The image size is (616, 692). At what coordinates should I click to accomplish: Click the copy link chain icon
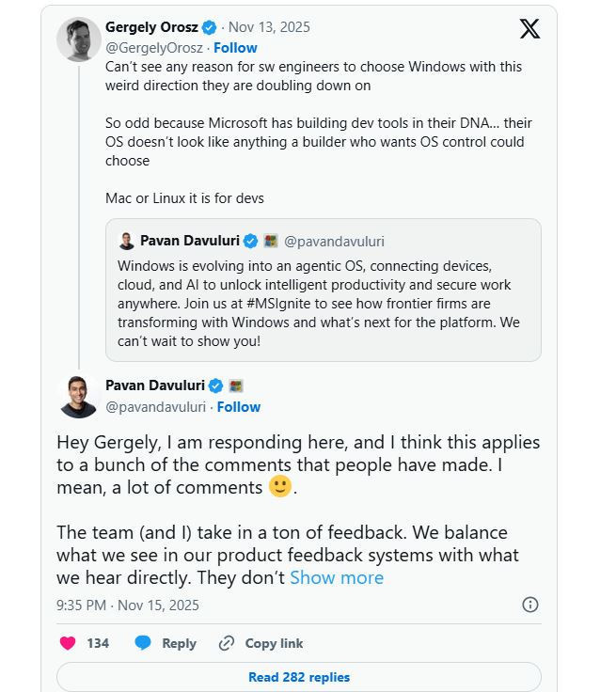pos(227,643)
